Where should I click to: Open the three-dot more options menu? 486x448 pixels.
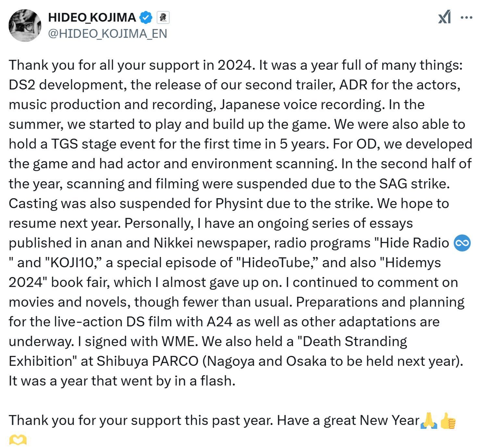[x=467, y=17]
